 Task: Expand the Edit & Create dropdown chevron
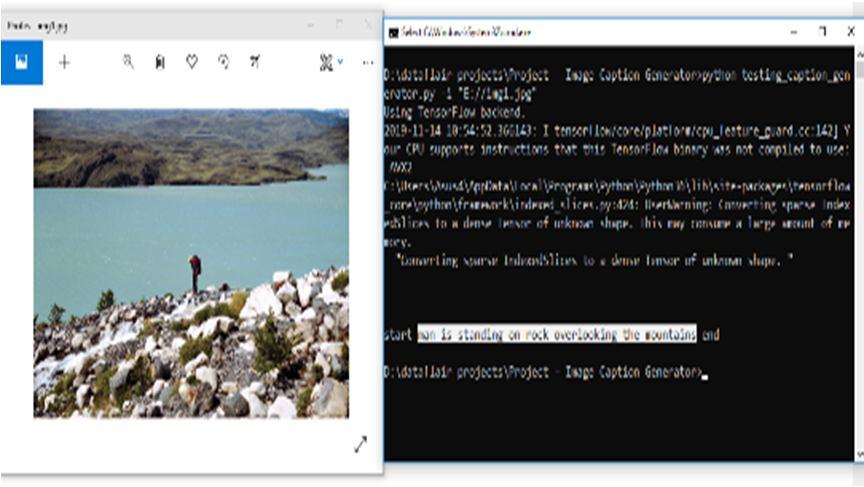pos(341,62)
